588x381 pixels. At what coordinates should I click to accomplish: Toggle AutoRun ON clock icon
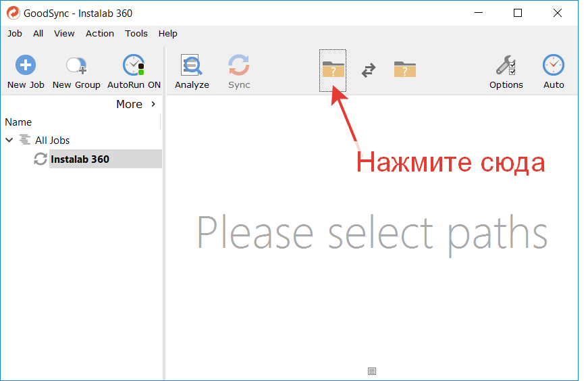[134, 66]
